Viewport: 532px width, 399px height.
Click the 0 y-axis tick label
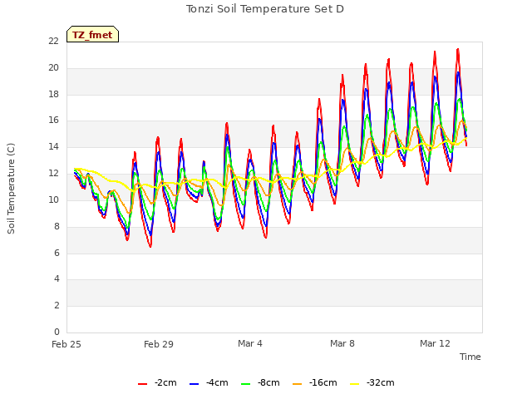pos(57,332)
